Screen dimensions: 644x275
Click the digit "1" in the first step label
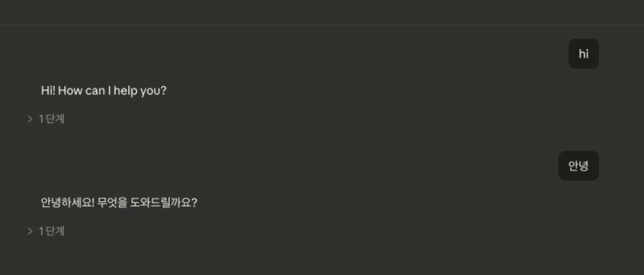(x=41, y=119)
